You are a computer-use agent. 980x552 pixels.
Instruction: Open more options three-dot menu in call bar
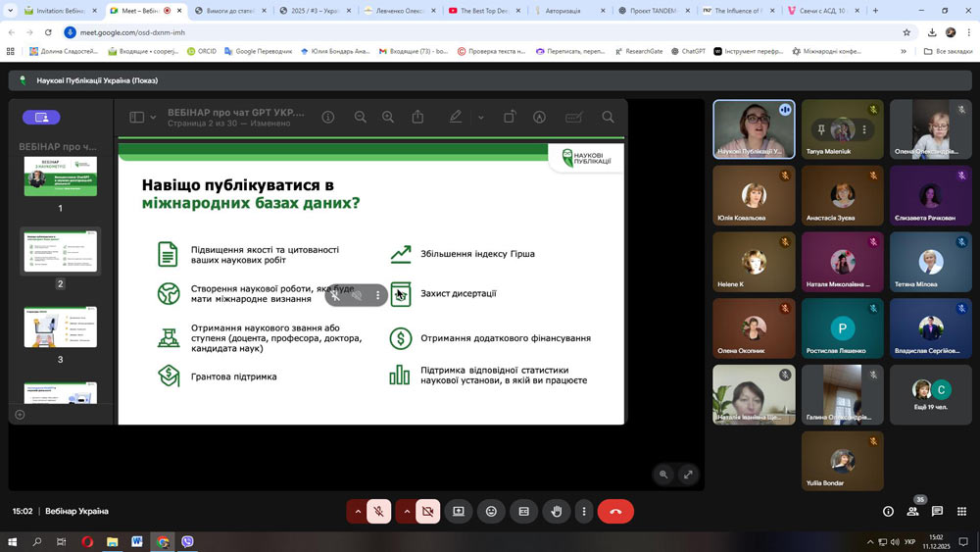tap(584, 511)
